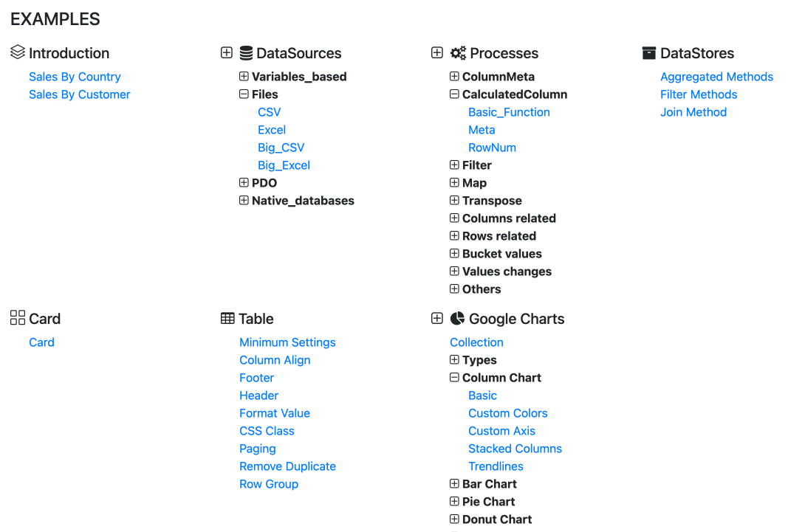Expand the Transpose process group
This screenshot has width=788, height=532.
pos(454,201)
